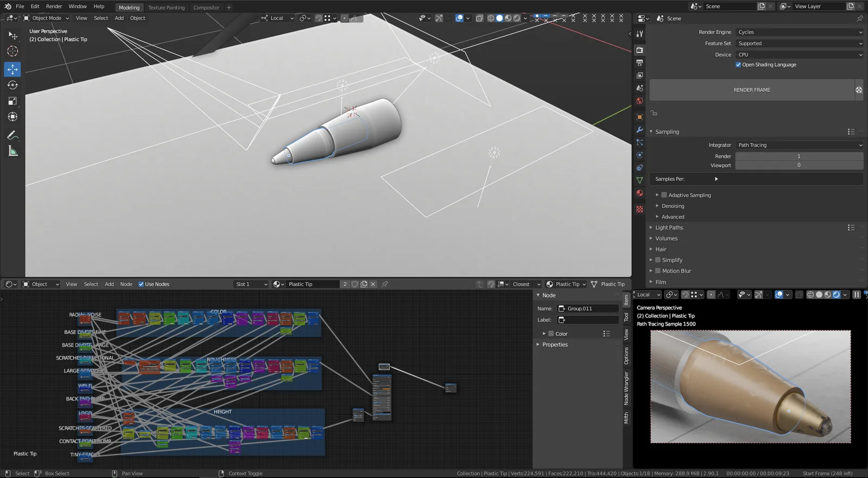
Task: Open the Node Wrangler sidebar tab
Action: (626, 388)
